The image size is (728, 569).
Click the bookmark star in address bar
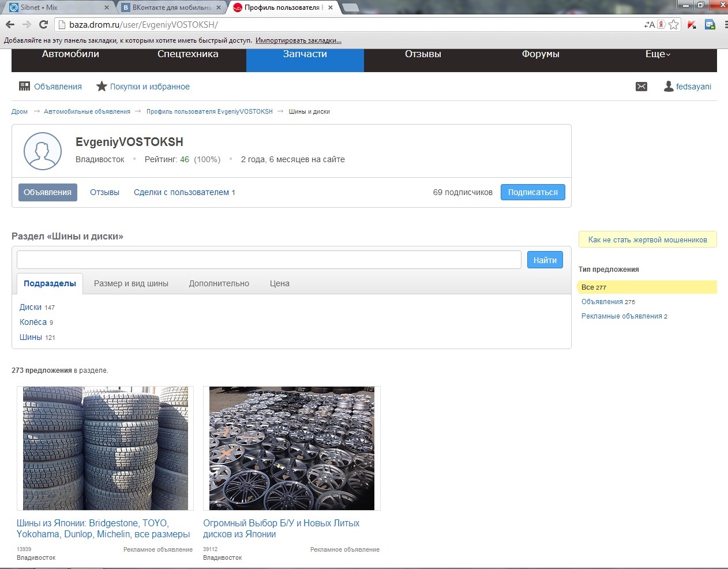(674, 25)
